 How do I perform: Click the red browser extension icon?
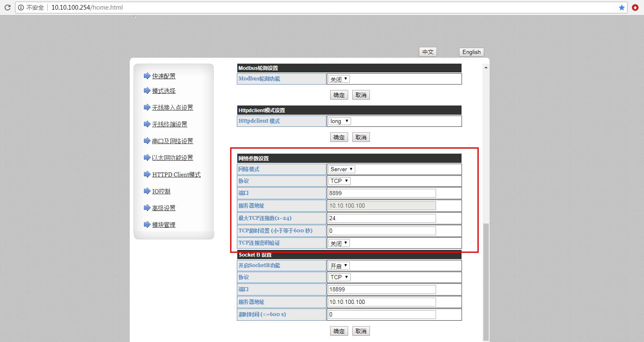(635, 8)
